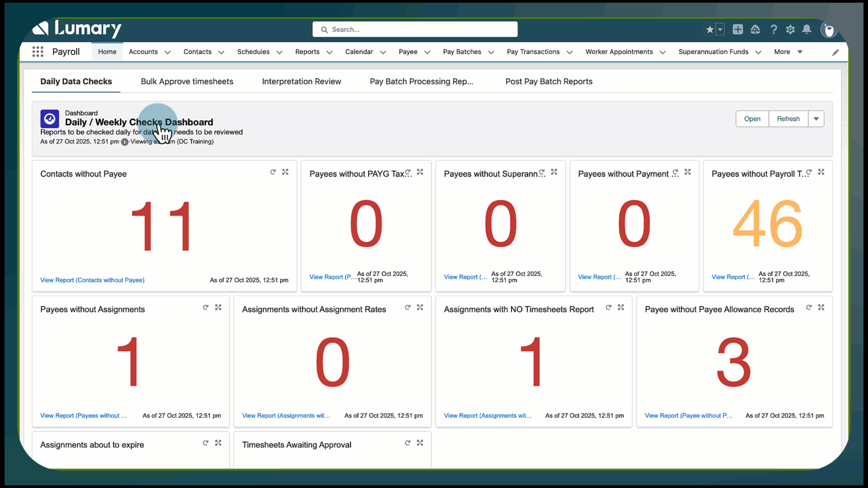Click the favorites star icon
This screenshot has width=868, height=488.
(x=710, y=29)
